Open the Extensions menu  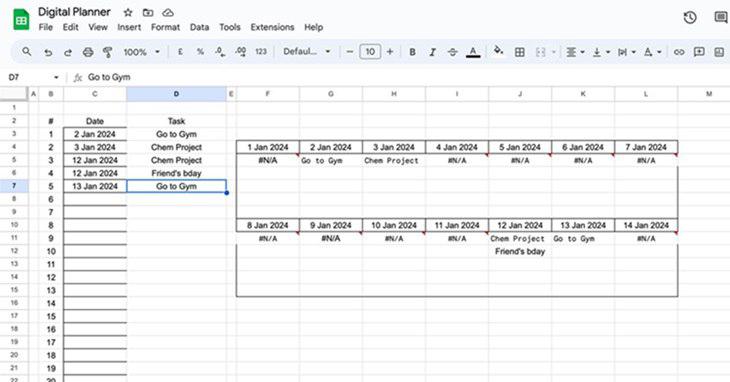click(272, 27)
